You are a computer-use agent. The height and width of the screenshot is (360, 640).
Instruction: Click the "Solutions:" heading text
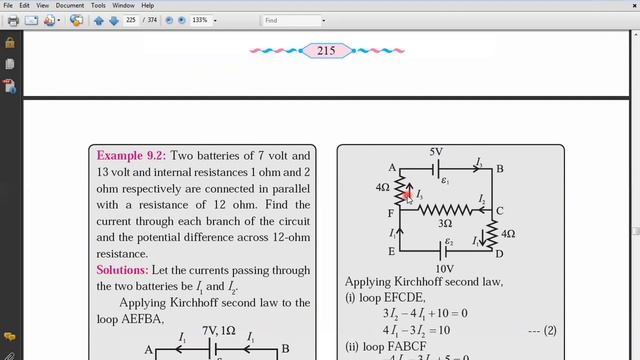122,270
